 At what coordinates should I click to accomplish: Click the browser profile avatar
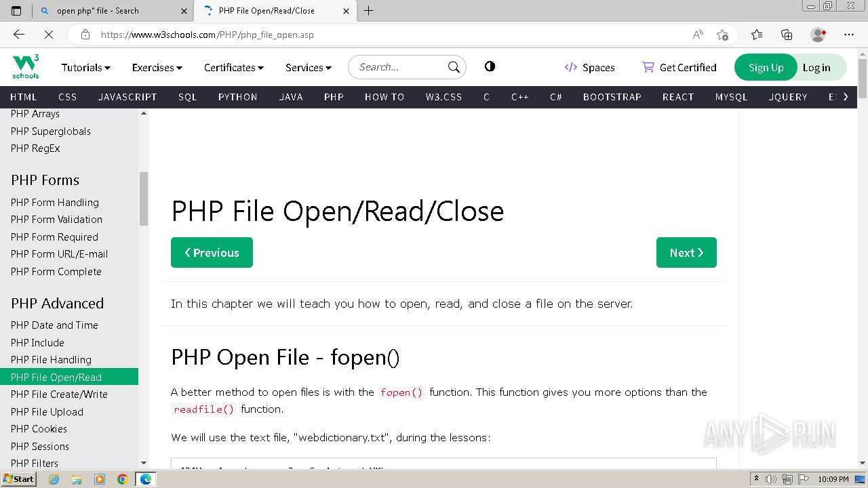[818, 35]
